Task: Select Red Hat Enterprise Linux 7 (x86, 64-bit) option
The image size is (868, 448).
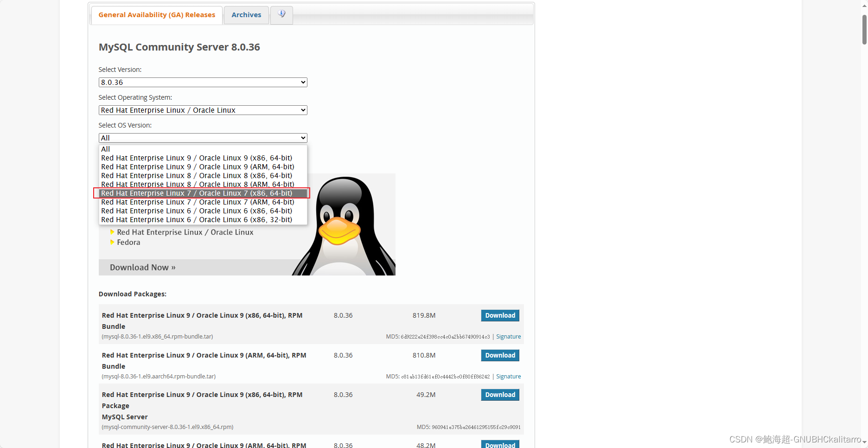Action: (x=203, y=193)
